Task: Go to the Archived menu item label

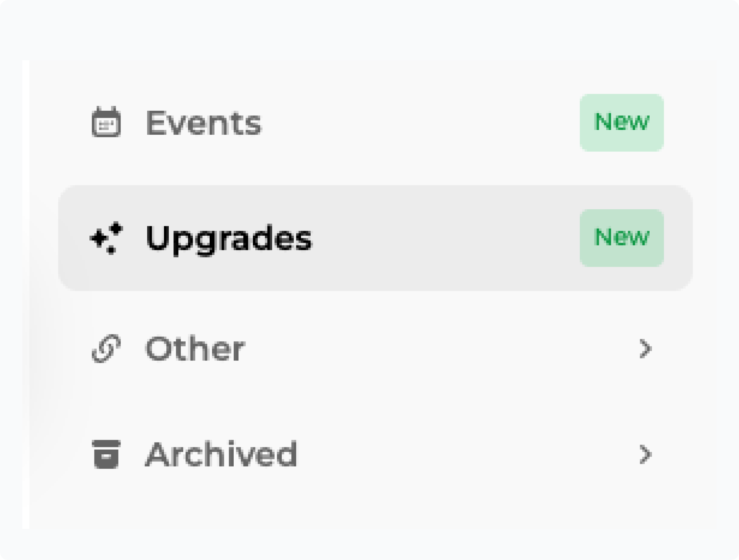Action: (x=221, y=454)
